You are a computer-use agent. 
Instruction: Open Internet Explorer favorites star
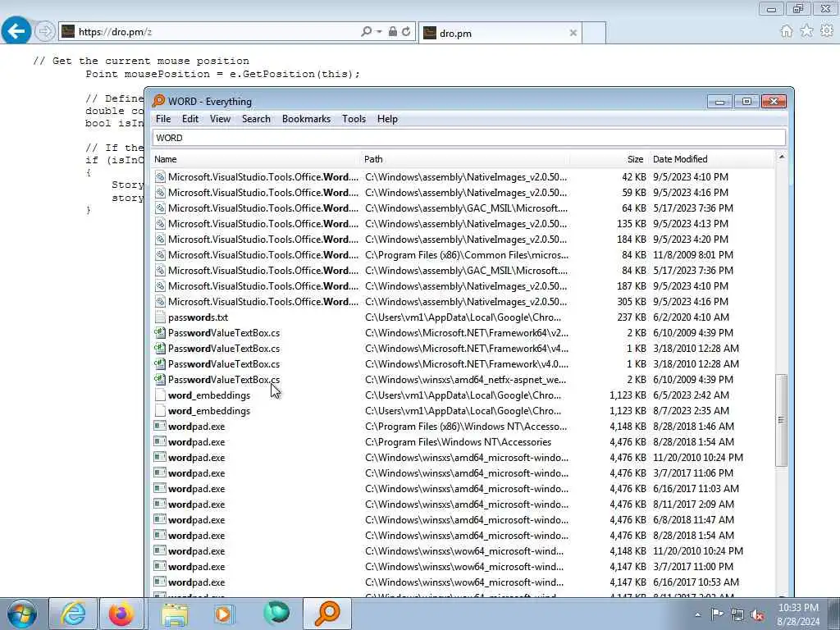pos(806,31)
